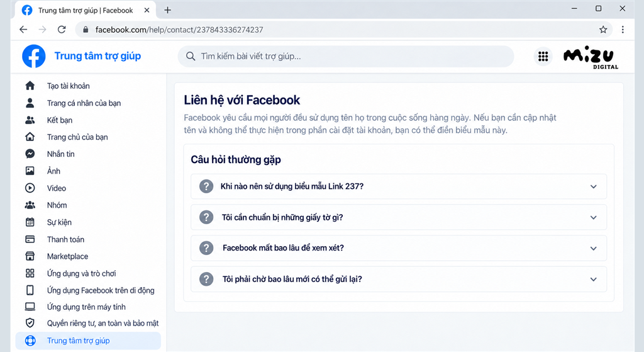Select Nhắn tin in the sidebar
Image resolution: width=644 pixels, height=352 pixels.
[61, 154]
